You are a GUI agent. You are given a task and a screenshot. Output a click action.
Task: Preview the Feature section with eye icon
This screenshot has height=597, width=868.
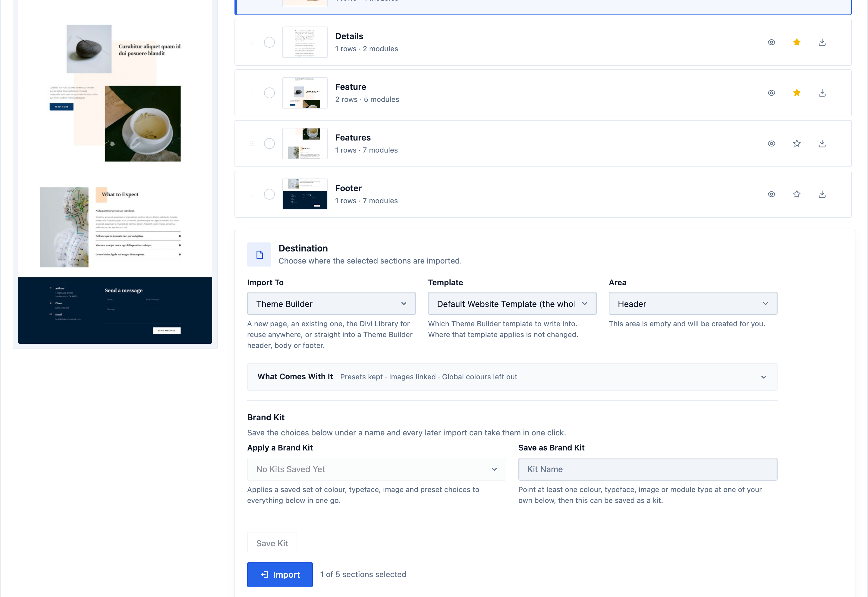pos(771,93)
